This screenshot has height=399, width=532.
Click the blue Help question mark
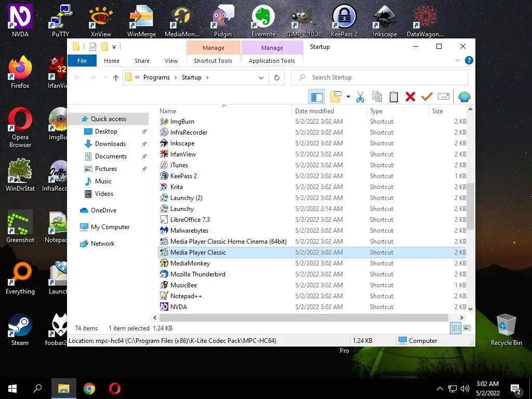(x=469, y=60)
